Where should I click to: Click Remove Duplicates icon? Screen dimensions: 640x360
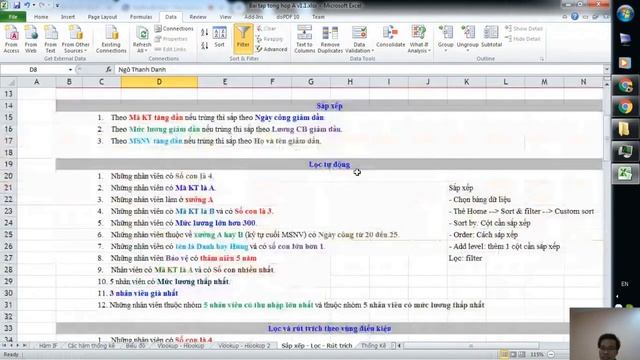pyautogui.click(x=330, y=39)
